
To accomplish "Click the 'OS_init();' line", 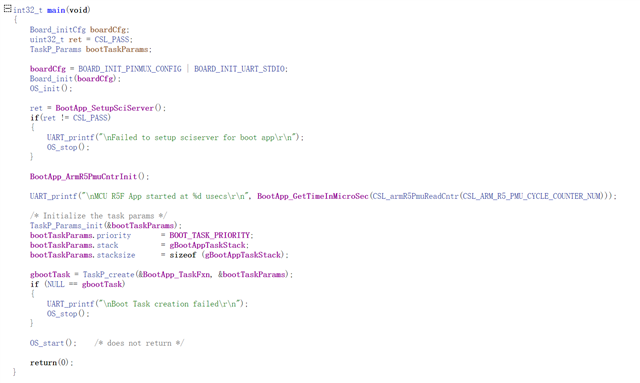I will (x=51, y=89).
